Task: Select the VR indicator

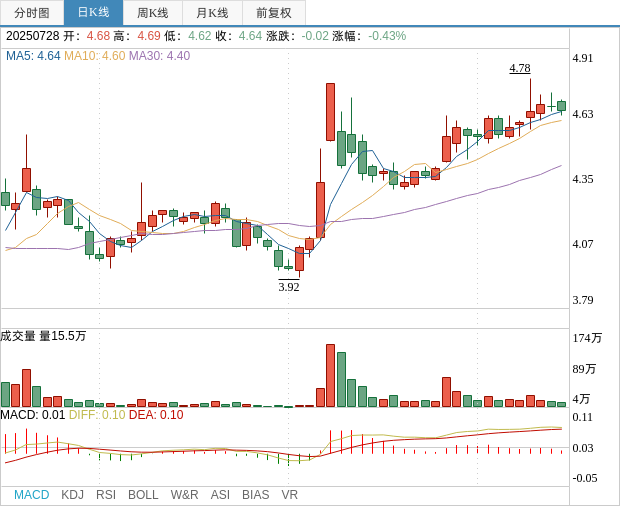Action: pos(289,495)
